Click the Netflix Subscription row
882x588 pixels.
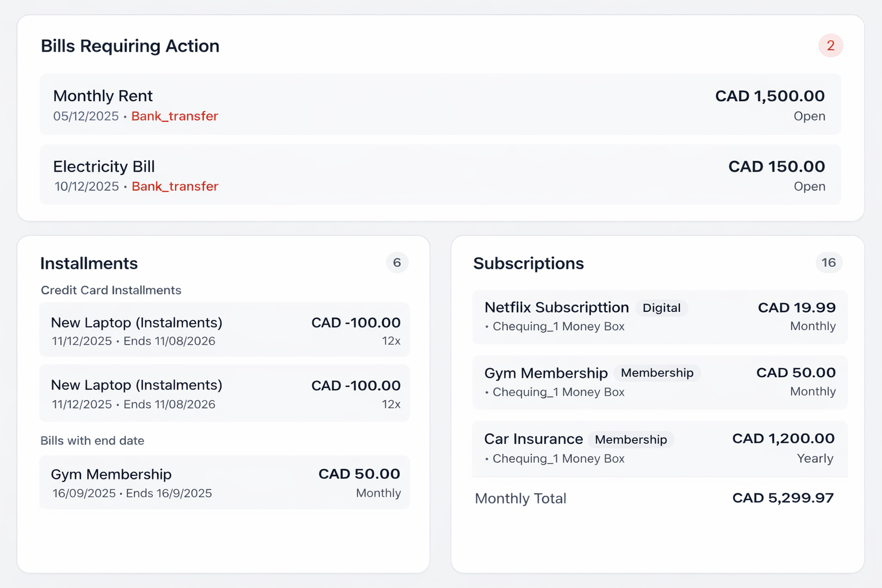[x=659, y=317]
